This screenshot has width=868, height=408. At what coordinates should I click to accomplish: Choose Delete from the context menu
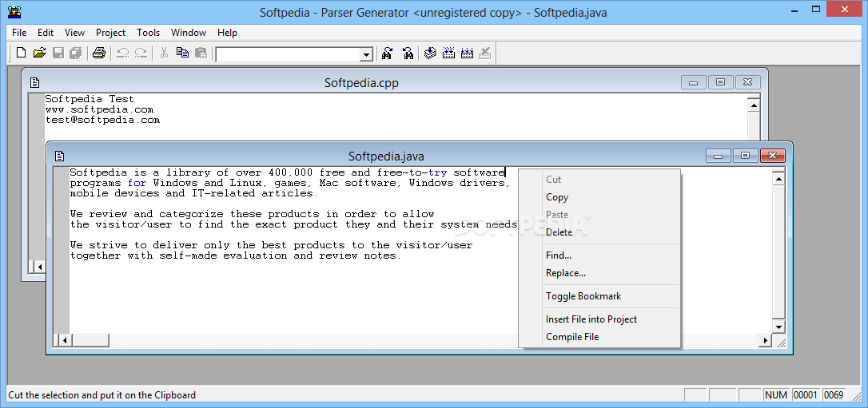tap(599, 232)
